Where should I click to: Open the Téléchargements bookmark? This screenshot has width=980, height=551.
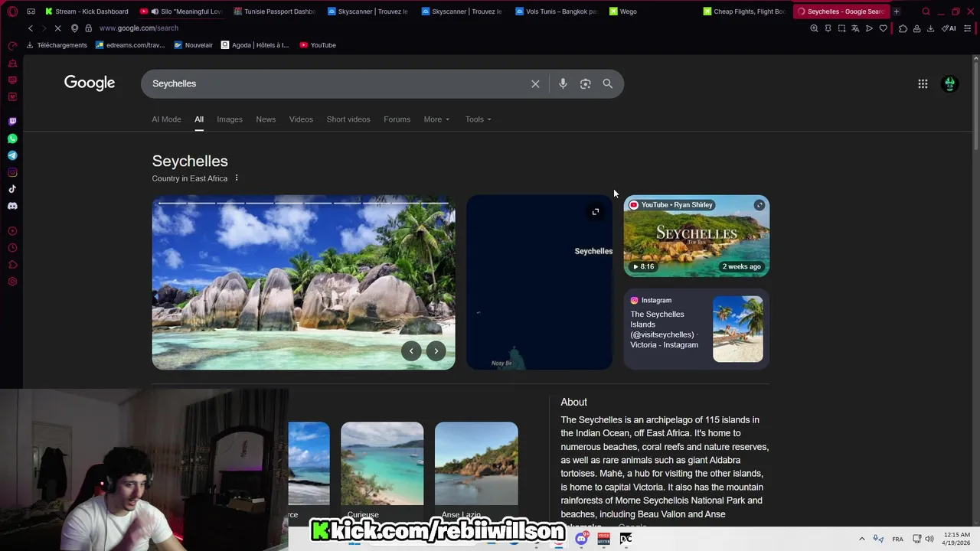click(x=57, y=45)
